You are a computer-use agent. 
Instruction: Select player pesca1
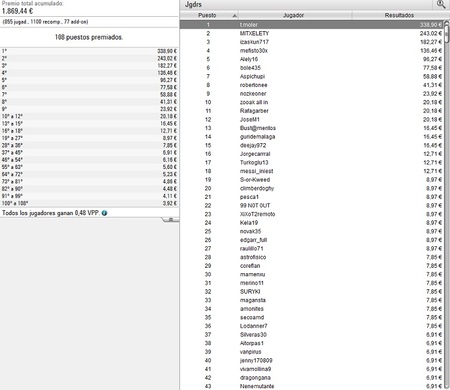coord(249,197)
